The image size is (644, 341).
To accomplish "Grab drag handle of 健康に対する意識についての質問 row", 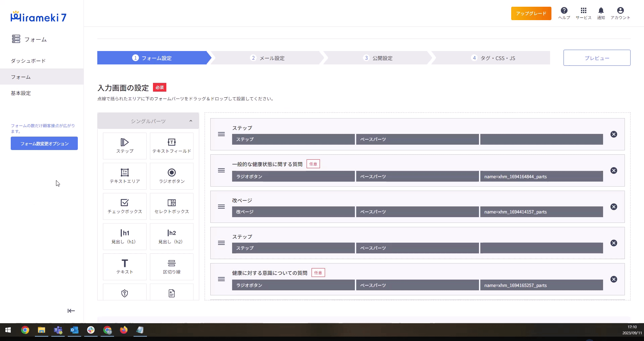I will [221, 279].
